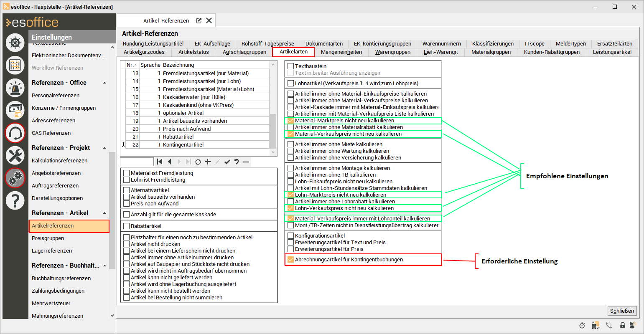
Task: Click the branch switch buildings icon
Action: [x=595, y=326]
